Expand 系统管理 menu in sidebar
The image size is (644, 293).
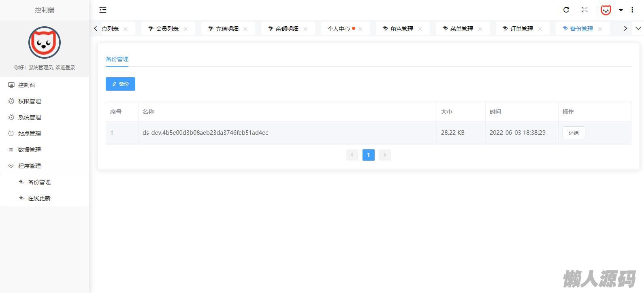[x=29, y=117]
